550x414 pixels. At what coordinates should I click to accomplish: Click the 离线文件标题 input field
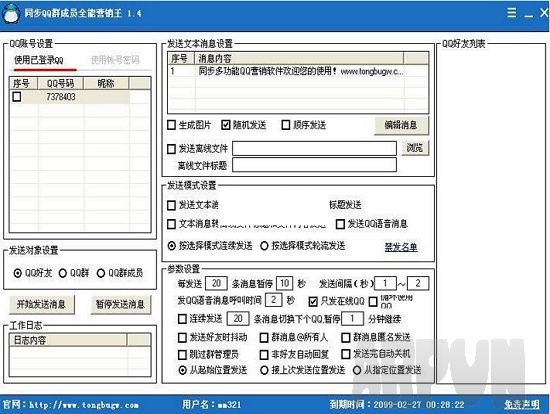pos(314,165)
